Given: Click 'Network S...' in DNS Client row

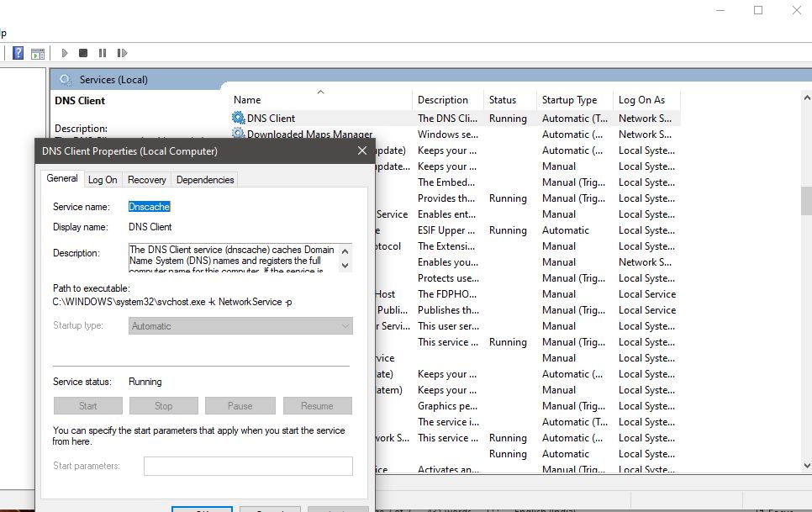Looking at the screenshot, I should (x=645, y=118).
